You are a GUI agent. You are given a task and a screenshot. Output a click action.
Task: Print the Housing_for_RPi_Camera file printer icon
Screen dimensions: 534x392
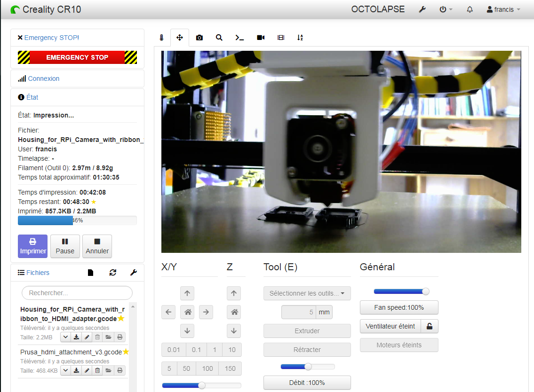(x=120, y=337)
